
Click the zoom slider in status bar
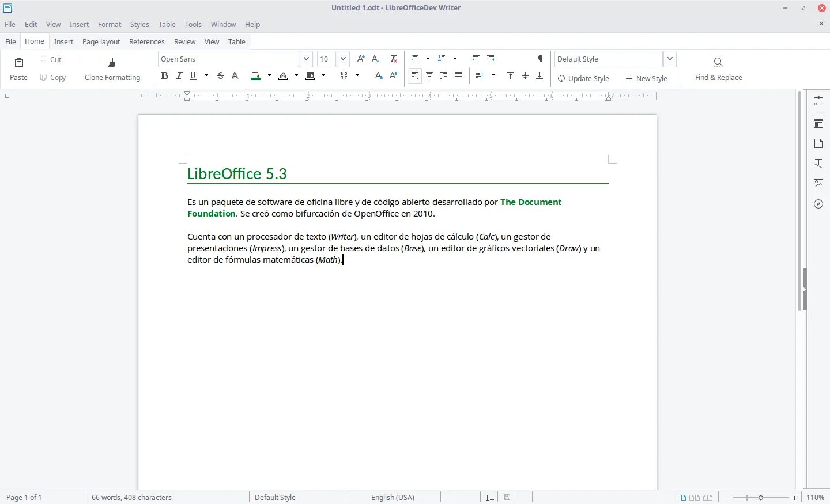[x=761, y=498]
